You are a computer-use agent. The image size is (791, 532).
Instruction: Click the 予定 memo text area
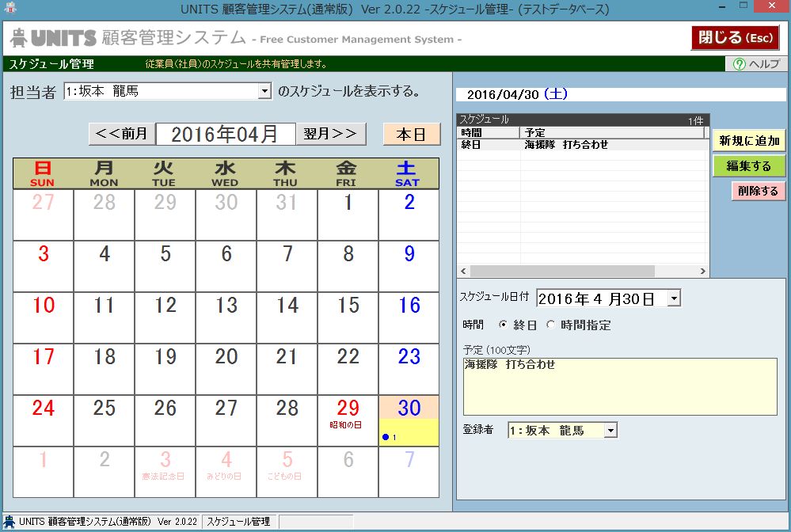(620, 387)
